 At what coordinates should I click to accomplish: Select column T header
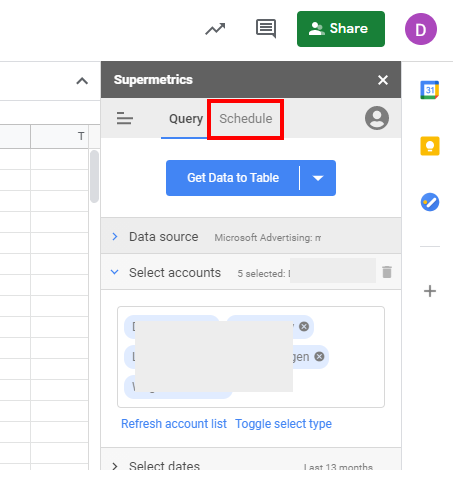(x=59, y=136)
